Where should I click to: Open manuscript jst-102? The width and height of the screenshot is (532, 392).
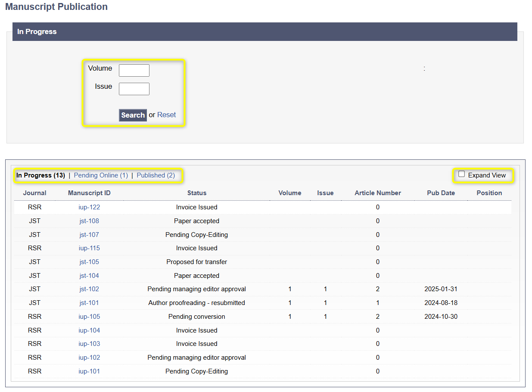tap(89, 289)
